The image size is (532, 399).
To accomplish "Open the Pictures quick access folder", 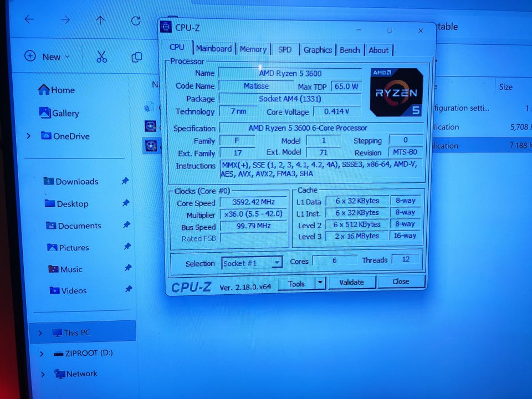I will click(x=68, y=247).
